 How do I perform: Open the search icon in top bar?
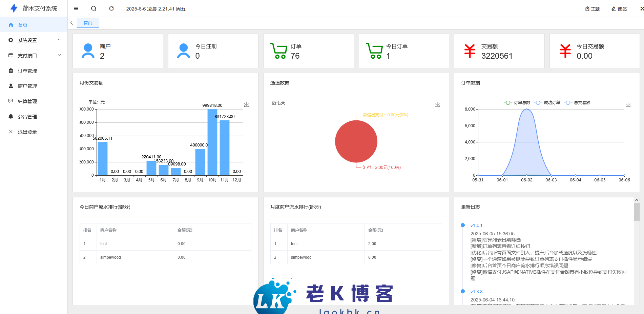94,8
